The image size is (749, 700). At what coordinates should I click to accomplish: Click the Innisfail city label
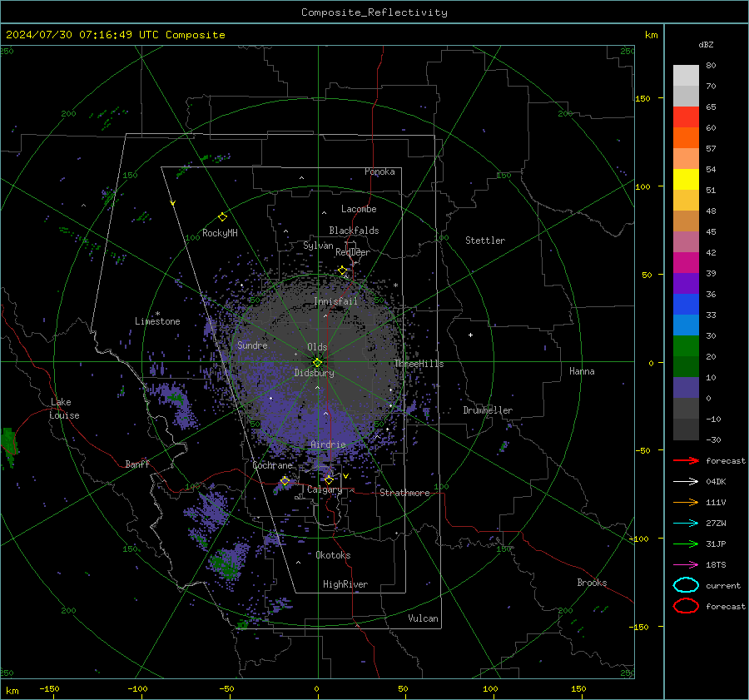coord(335,301)
